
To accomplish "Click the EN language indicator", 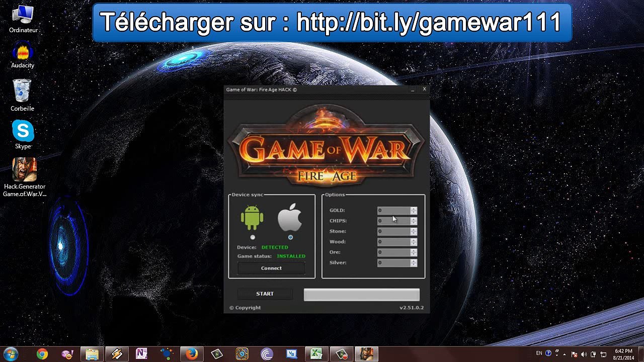I will point(539,353).
